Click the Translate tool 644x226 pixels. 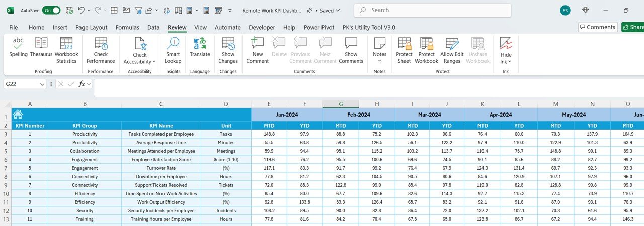coord(200,47)
